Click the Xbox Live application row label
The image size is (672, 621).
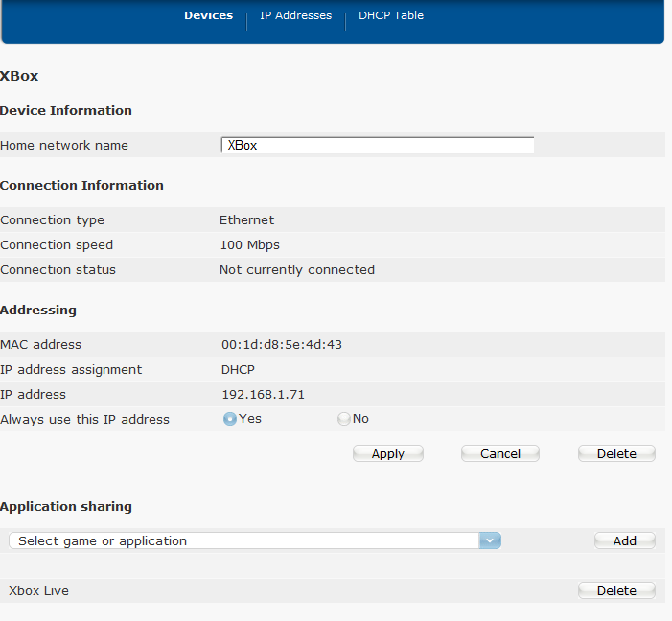[38, 591]
